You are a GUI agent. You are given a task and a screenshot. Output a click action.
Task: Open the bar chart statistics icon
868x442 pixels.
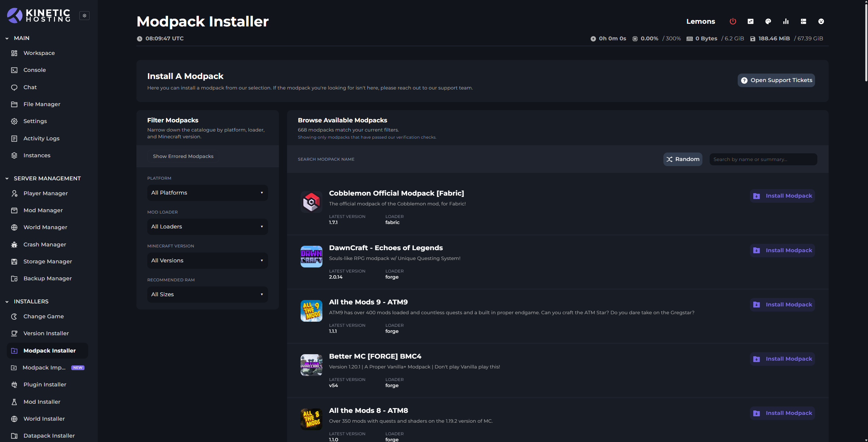786,21
